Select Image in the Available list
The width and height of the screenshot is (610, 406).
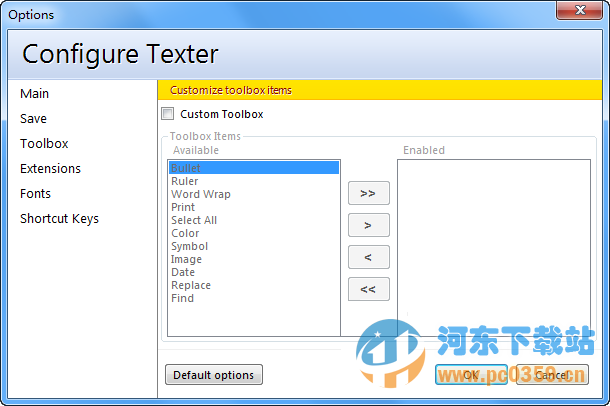[254, 259]
